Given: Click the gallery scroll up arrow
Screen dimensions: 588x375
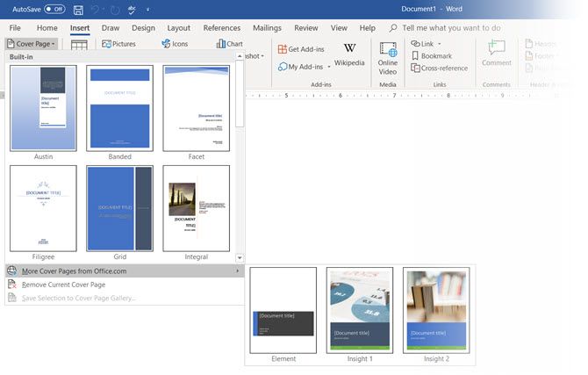Looking at the screenshot, I should coord(240,56).
